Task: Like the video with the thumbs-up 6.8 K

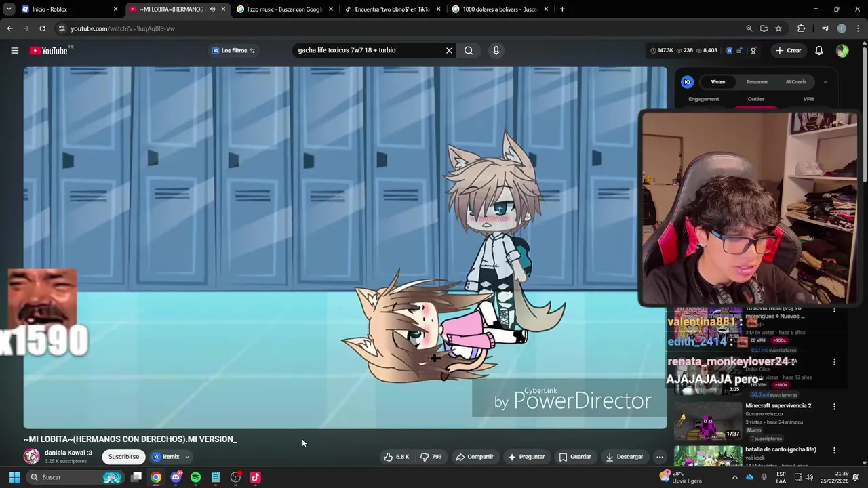Action: (x=397, y=457)
